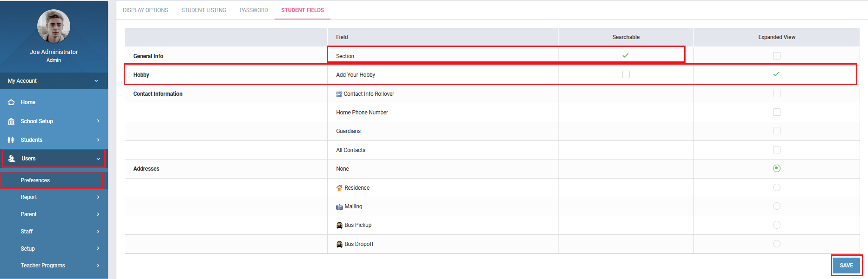This screenshot has height=279, width=868.
Task: Expand Students submenu arrow
Action: 98,140
